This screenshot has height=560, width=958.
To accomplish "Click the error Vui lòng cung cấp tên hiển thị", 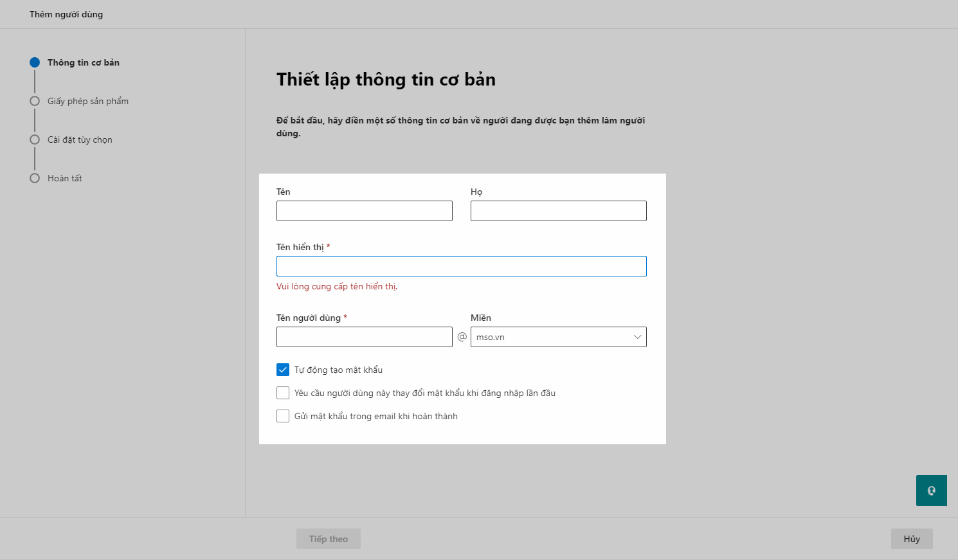I will click(x=337, y=286).
